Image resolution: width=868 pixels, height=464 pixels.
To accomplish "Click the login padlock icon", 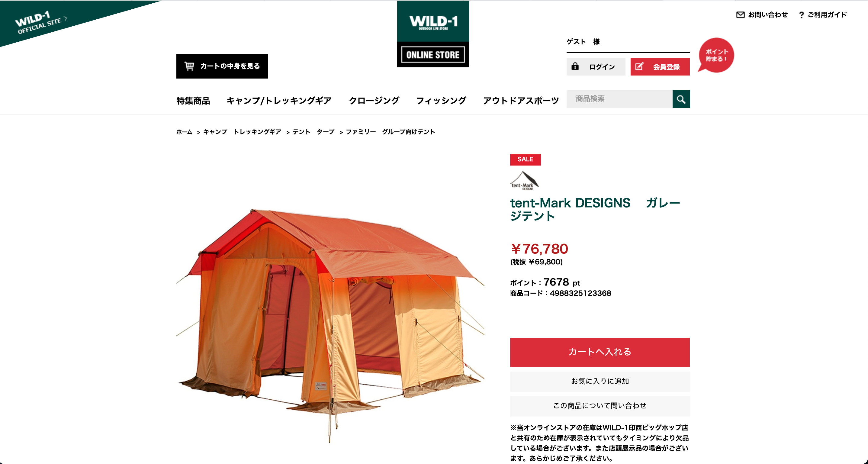I will click(x=575, y=66).
